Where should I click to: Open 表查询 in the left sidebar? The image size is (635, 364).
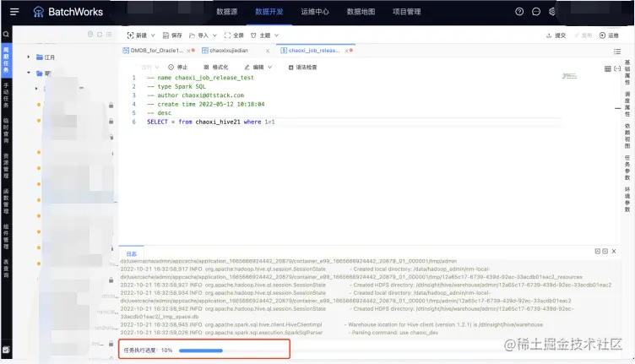6,269
